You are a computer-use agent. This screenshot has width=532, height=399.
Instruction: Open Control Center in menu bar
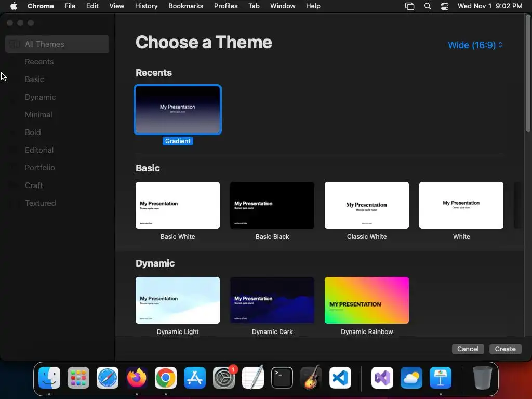[x=445, y=6]
